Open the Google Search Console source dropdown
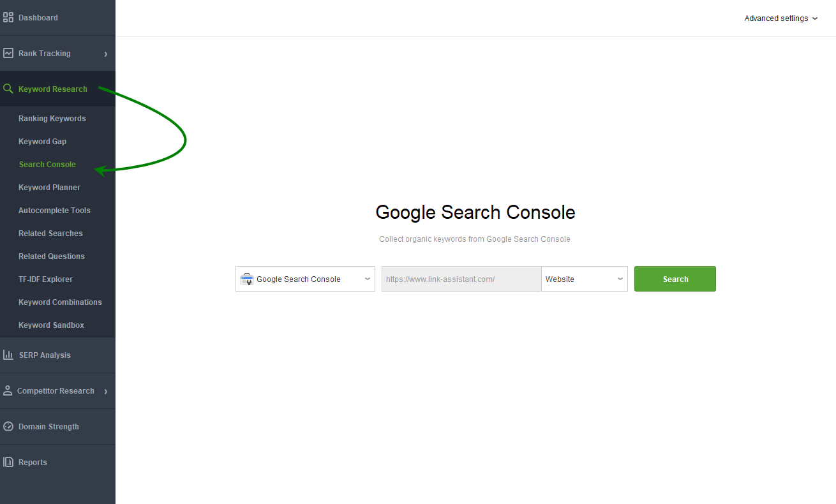836x504 pixels. pos(305,279)
